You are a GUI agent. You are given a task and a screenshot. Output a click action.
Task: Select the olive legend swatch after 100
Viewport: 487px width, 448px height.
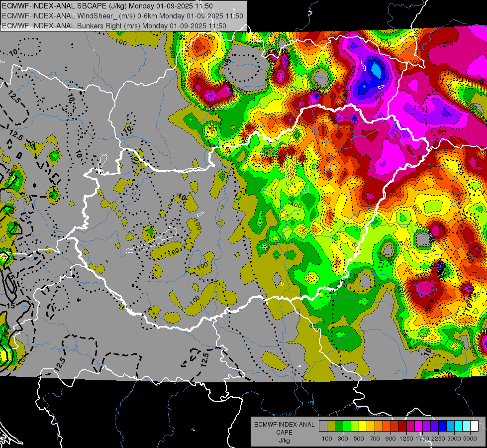click(331, 426)
